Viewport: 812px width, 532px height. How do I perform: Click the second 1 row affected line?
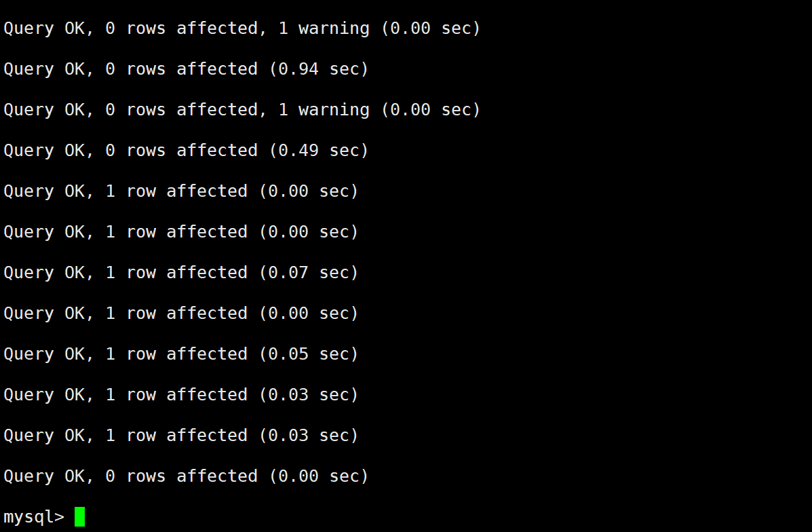(180, 232)
